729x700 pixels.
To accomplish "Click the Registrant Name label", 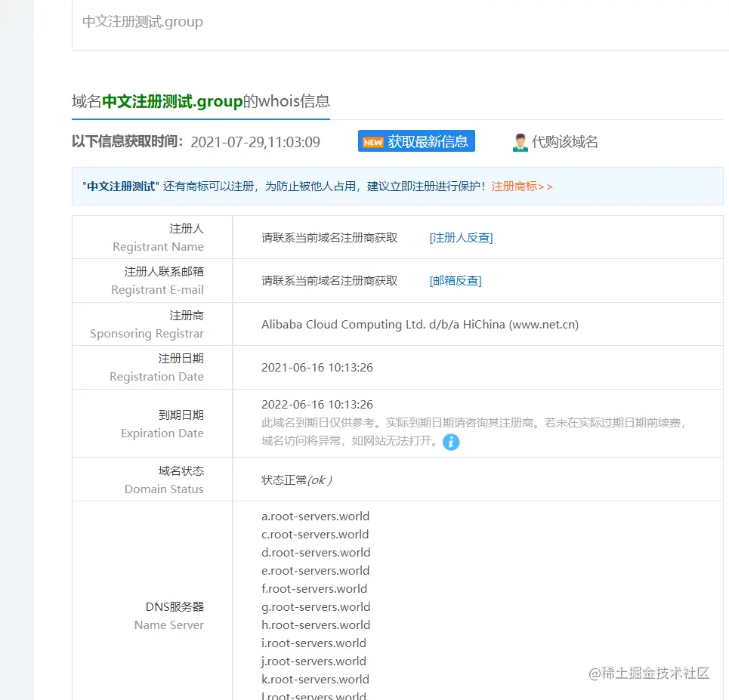I will pos(158,247).
